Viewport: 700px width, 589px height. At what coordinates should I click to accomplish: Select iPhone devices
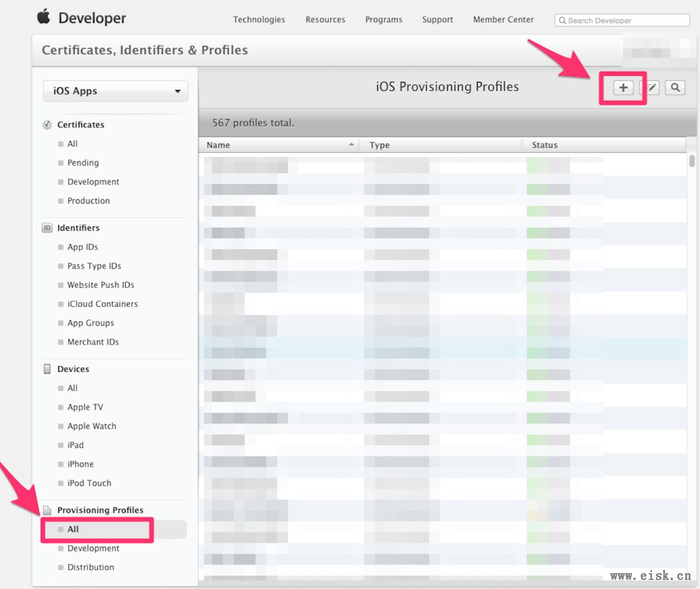(x=81, y=464)
